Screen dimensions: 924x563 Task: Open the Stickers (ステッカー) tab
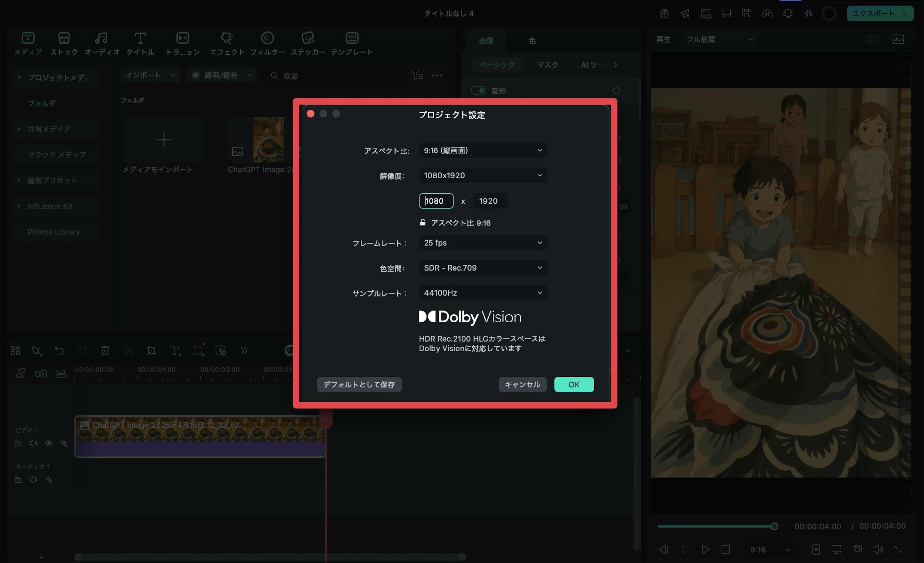coord(308,44)
